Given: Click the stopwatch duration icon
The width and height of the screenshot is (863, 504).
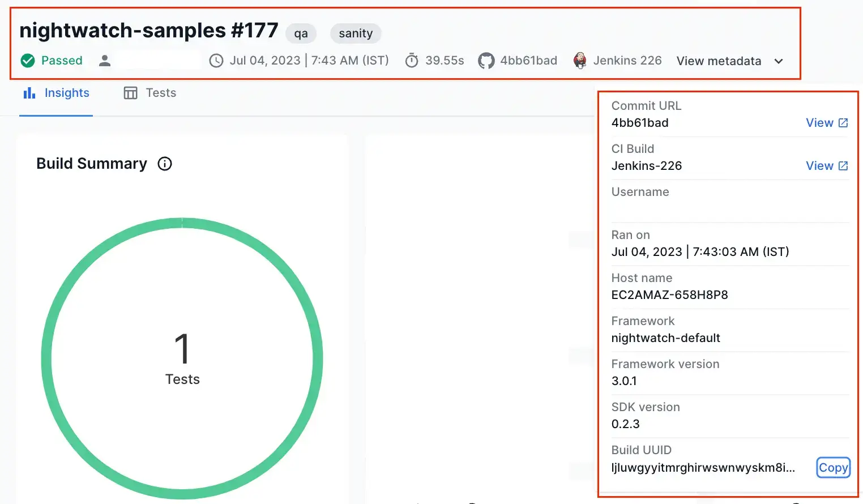Looking at the screenshot, I should click(x=412, y=61).
